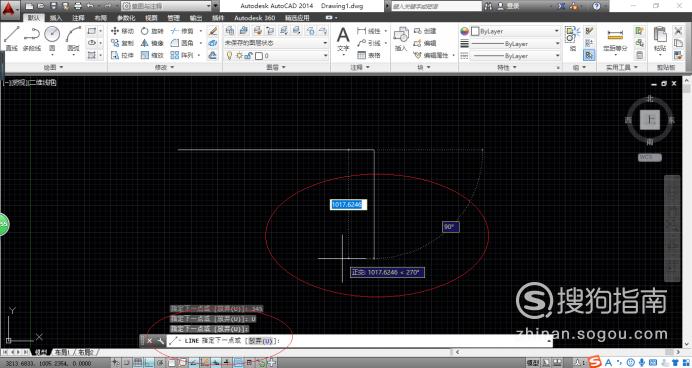Click the WCS button below ViewCube
The height and width of the screenshot is (368, 692).
coord(649,158)
